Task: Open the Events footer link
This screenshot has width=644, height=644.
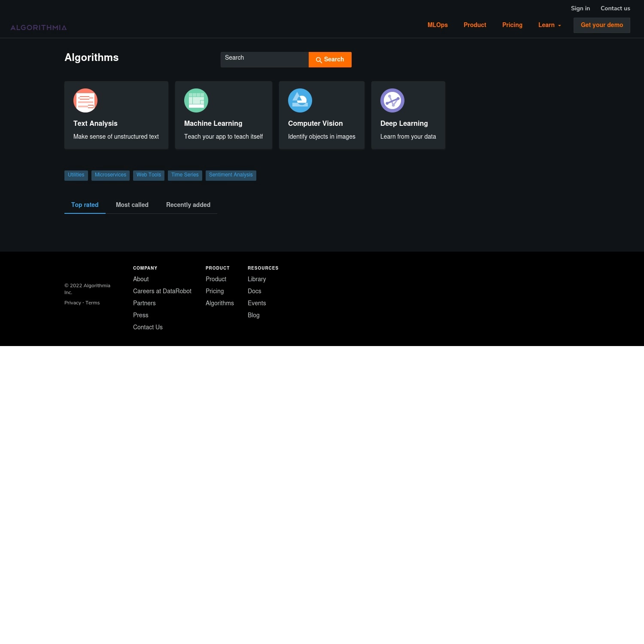Action: pyautogui.click(x=257, y=303)
